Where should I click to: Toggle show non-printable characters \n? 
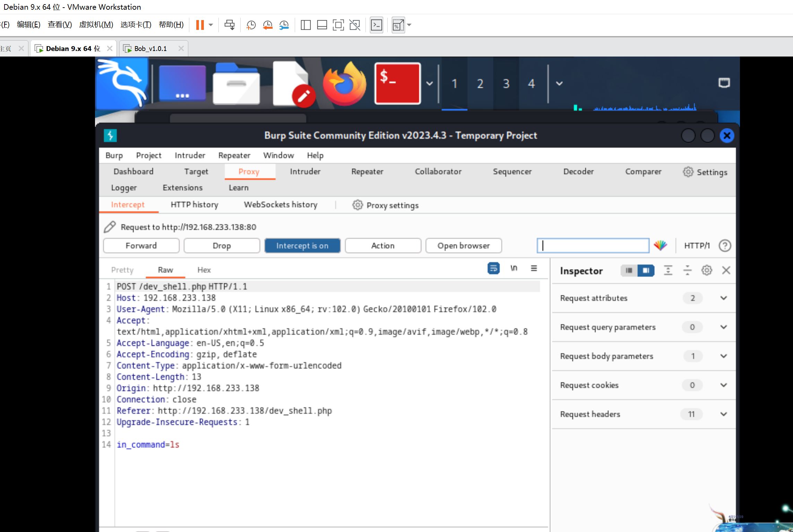click(514, 268)
